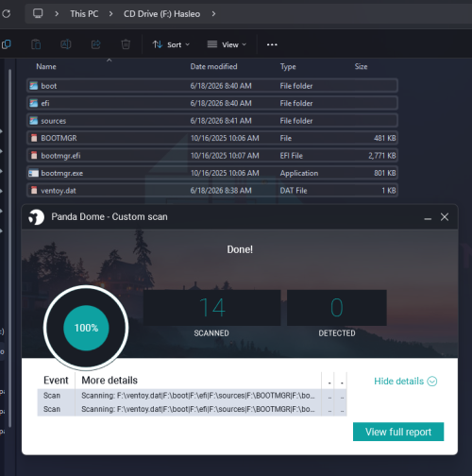Select the sources folder row
This screenshot has width=472, height=476.
pyautogui.click(x=212, y=121)
